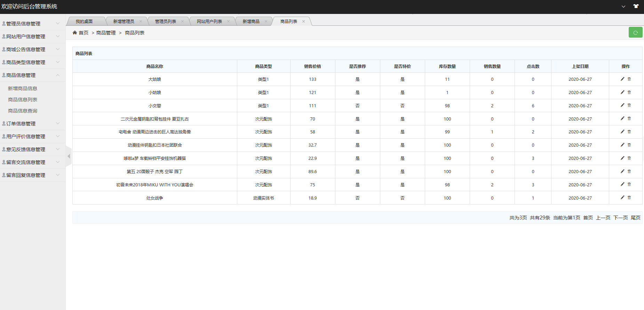Edit the 大姑娘 product row
The height and width of the screenshot is (310, 644).
tap(622, 79)
